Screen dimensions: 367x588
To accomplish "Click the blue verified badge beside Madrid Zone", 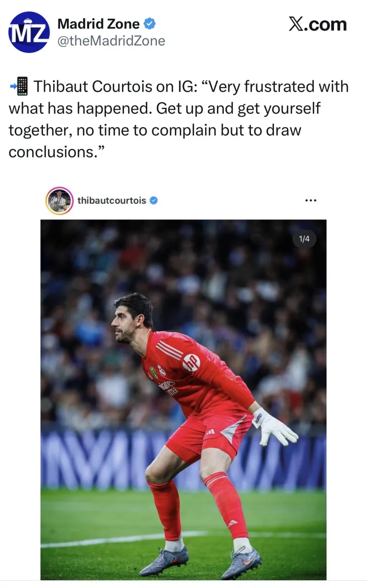I will 150,23.
